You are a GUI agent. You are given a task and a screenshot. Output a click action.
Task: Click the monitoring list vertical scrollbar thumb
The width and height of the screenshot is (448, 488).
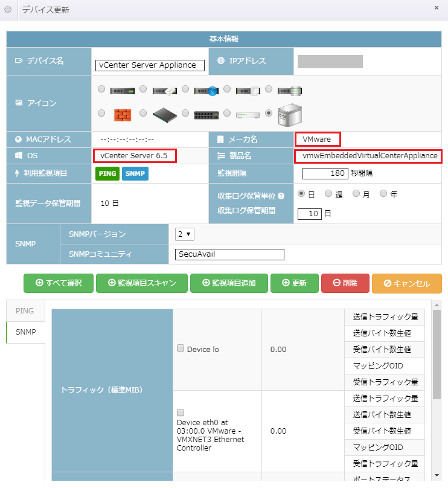pyautogui.click(x=437, y=355)
